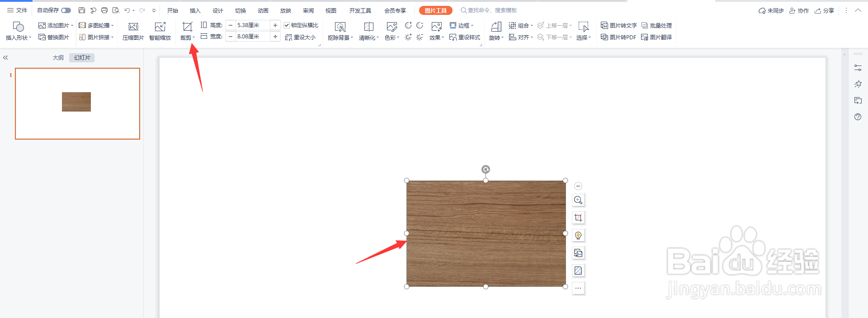Click the 色彩 color adjustment icon
Viewport: 868px width, 318px height.
[392, 27]
